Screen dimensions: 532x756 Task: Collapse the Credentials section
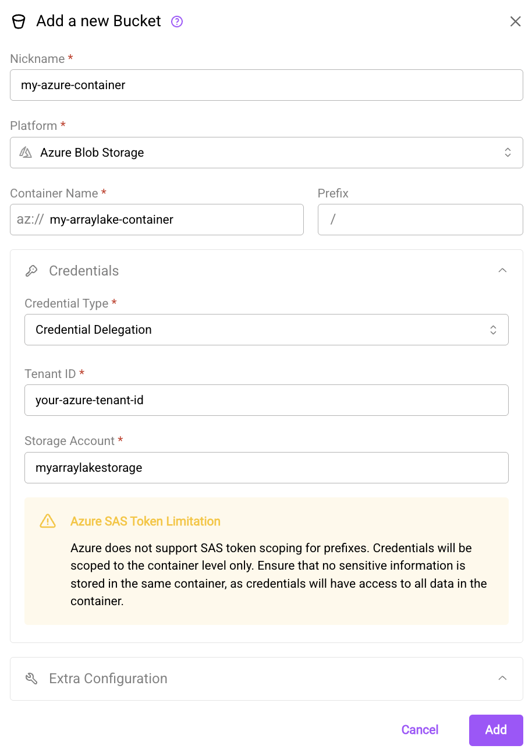pos(502,270)
